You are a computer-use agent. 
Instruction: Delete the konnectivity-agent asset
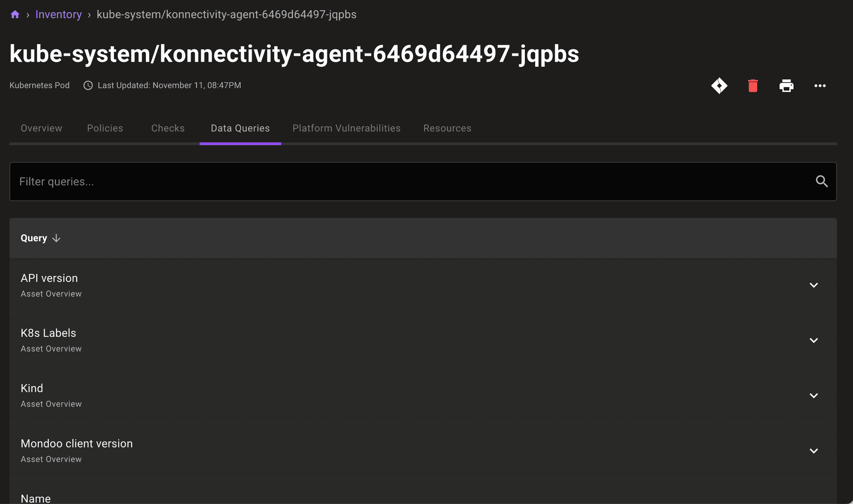click(752, 85)
